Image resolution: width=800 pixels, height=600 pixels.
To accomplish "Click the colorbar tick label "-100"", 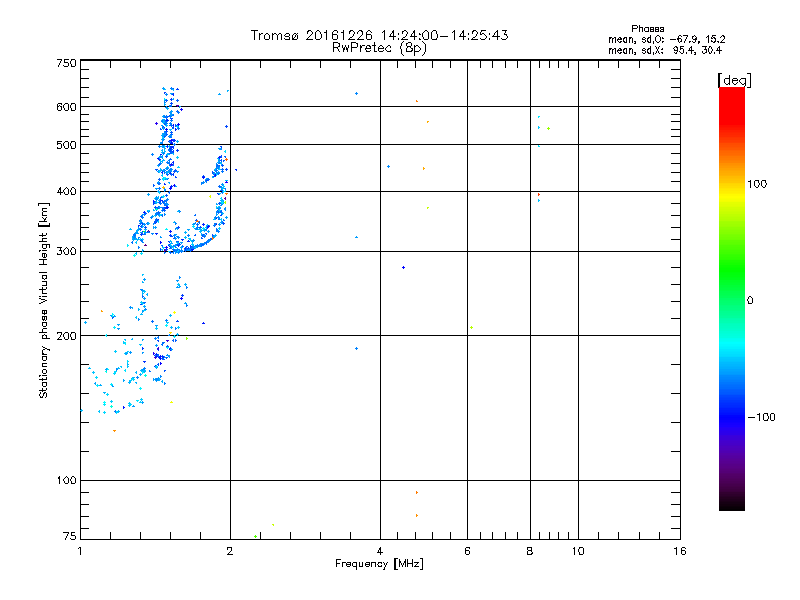I will [761, 417].
